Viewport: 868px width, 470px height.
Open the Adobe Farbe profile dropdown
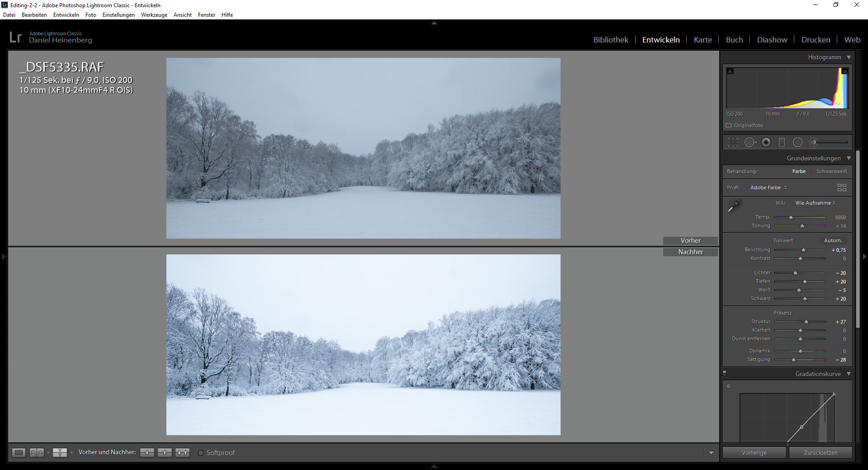pyautogui.click(x=769, y=188)
